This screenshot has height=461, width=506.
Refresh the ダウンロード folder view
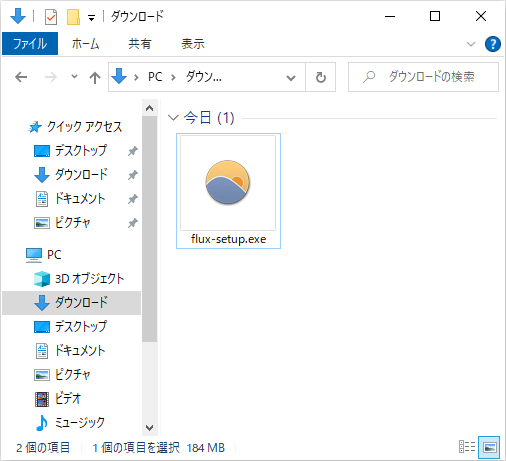click(x=321, y=77)
